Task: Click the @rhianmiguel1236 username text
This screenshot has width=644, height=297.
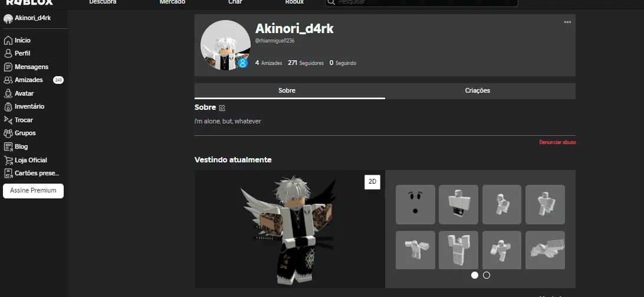Action: tap(275, 41)
